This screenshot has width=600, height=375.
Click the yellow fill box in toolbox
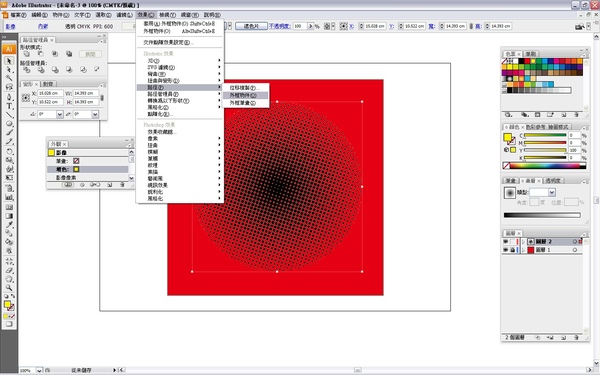[x=7, y=304]
